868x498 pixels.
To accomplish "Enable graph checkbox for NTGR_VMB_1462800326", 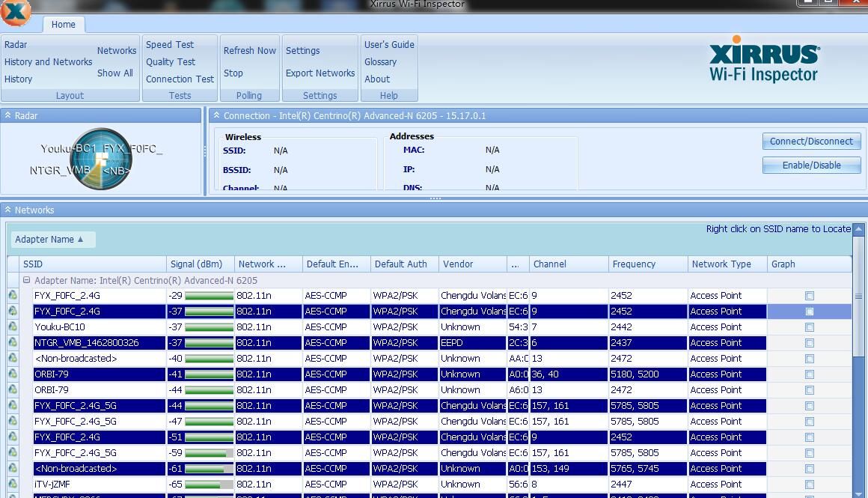I will click(x=810, y=343).
